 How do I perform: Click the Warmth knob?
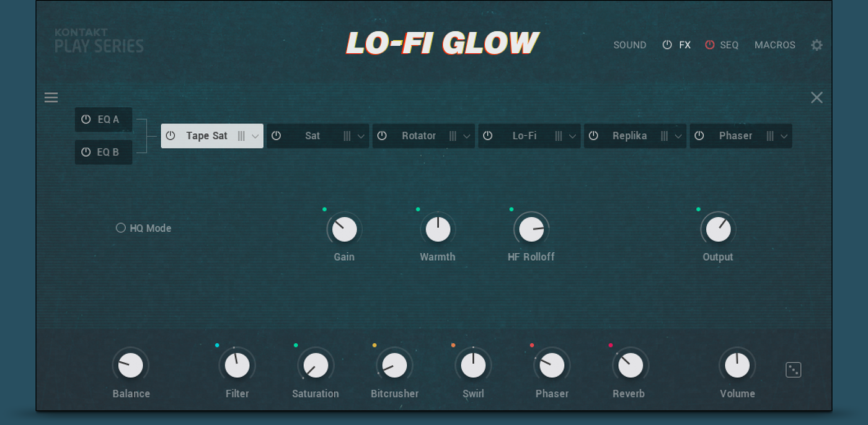pos(438,229)
